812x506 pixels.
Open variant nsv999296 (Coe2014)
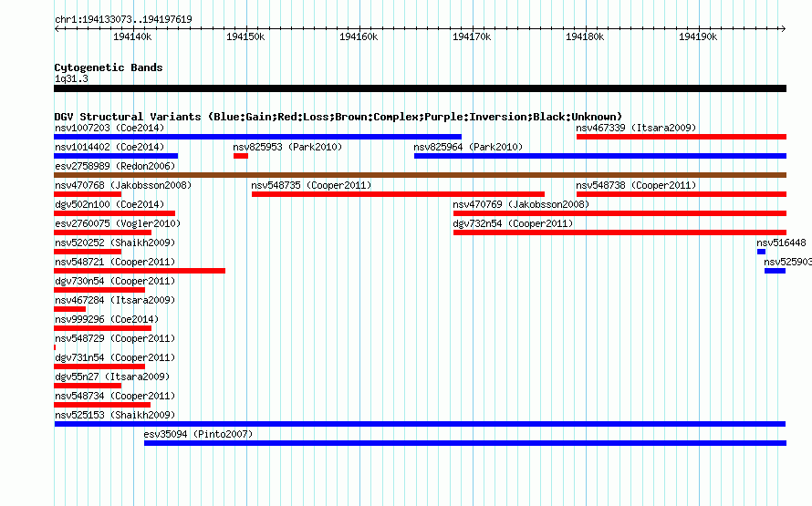click(107, 319)
